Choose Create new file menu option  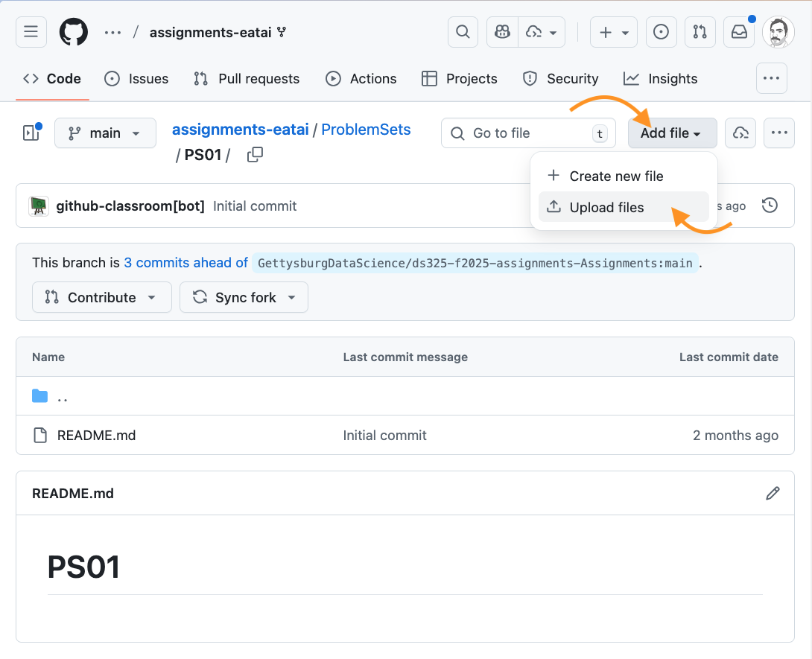615,176
